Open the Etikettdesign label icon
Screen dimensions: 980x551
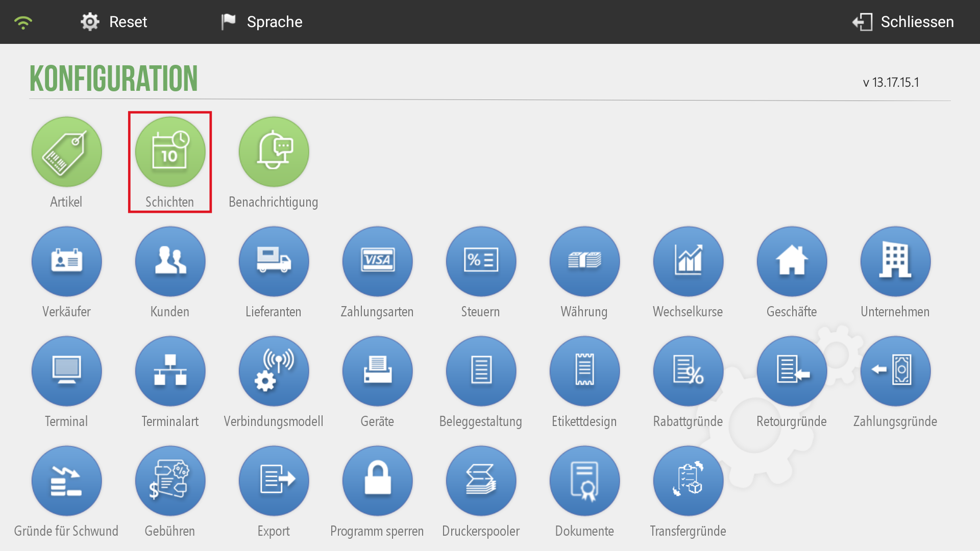584,371
